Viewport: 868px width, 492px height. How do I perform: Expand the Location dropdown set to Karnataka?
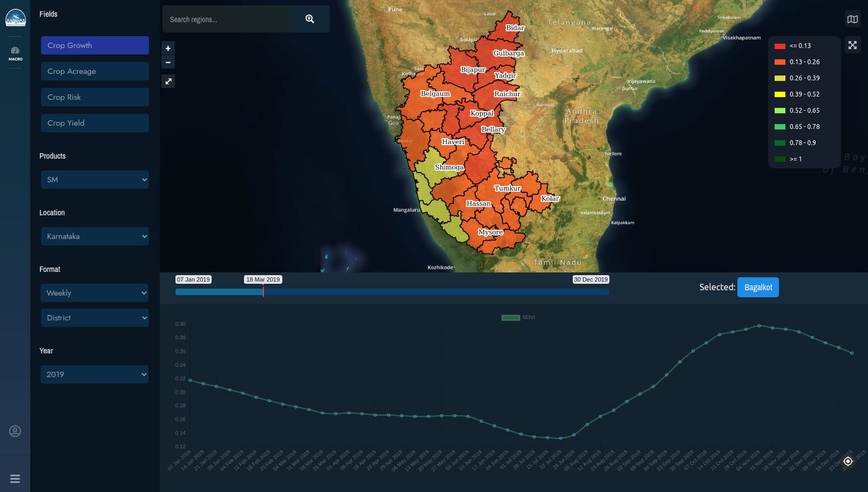(94, 236)
